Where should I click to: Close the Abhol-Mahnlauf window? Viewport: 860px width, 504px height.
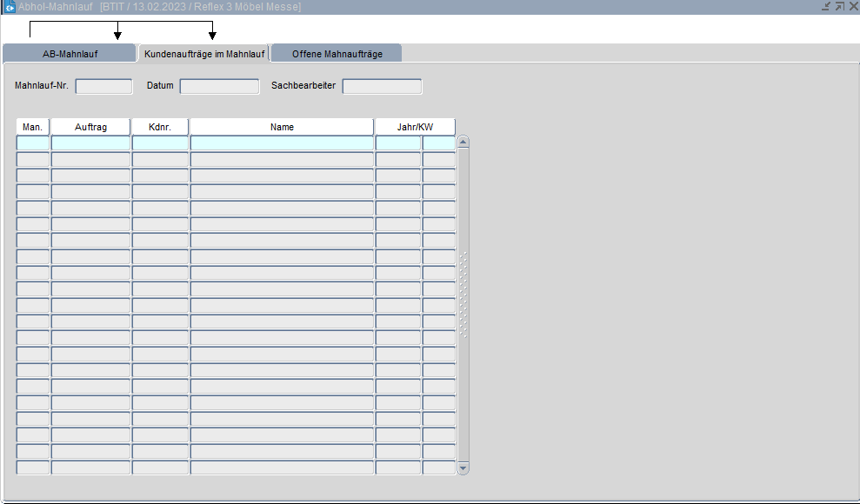click(852, 7)
